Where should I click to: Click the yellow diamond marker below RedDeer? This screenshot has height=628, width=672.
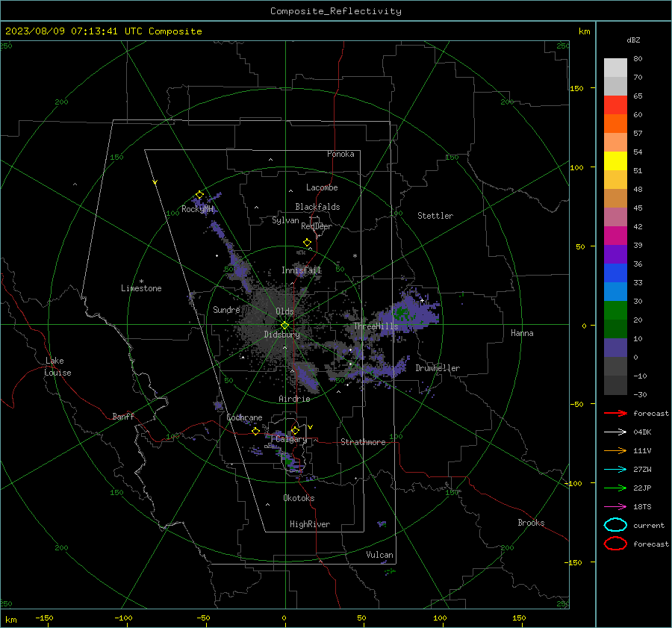click(308, 243)
